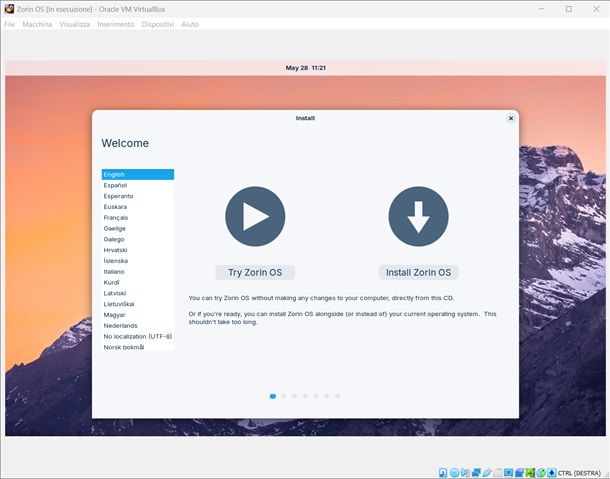Click the CTRL (DESTRA) host key indicator

click(579, 473)
